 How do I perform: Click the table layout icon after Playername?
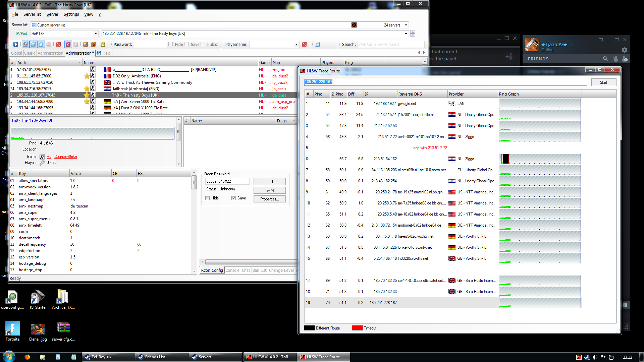[317, 44]
